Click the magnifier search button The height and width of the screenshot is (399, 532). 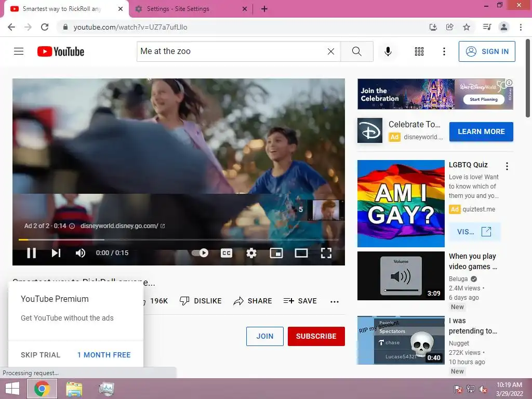[356, 51]
